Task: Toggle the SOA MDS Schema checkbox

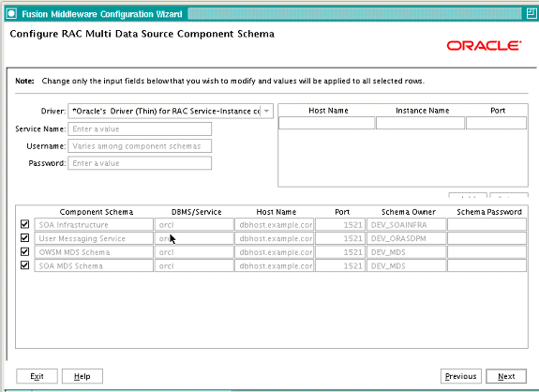Action: pos(24,265)
